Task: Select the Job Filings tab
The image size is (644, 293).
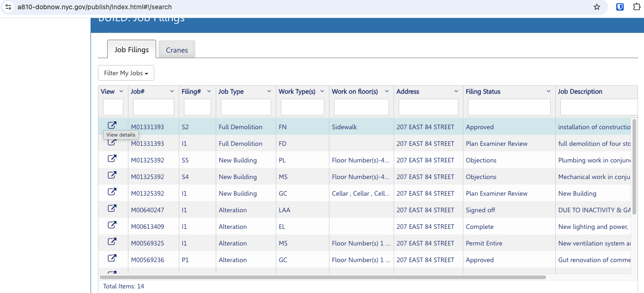Action: [x=132, y=49]
